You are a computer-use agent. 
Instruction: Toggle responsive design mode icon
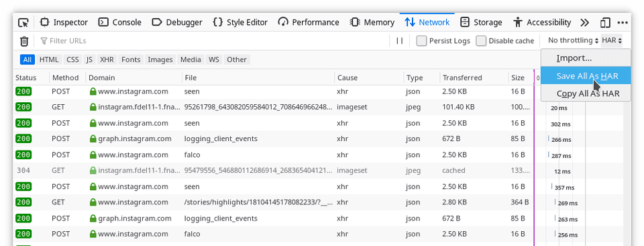pyautogui.click(x=605, y=23)
